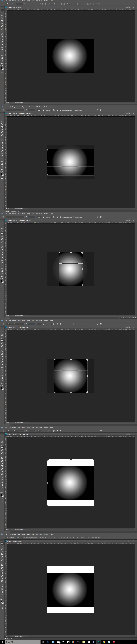Click foreground color swatch in bottom screenshot
137x644 pixels.
2,602
